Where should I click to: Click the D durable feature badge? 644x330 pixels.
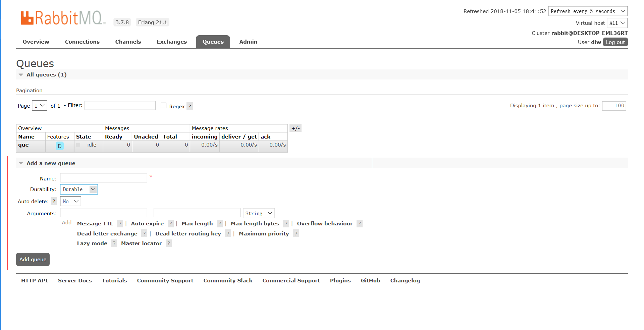pyautogui.click(x=60, y=146)
